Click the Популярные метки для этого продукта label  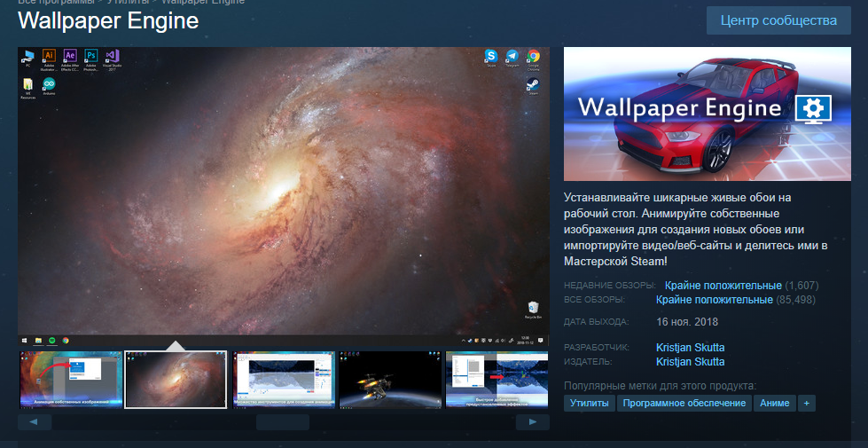click(660, 385)
